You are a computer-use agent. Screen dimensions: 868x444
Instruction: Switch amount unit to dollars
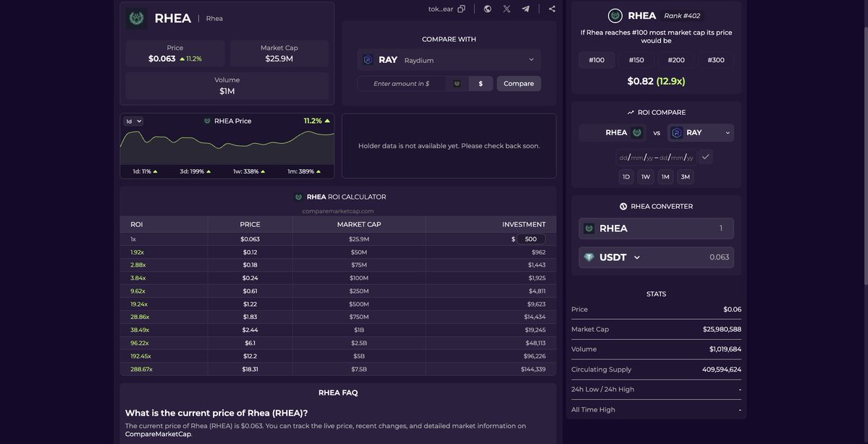pos(481,83)
